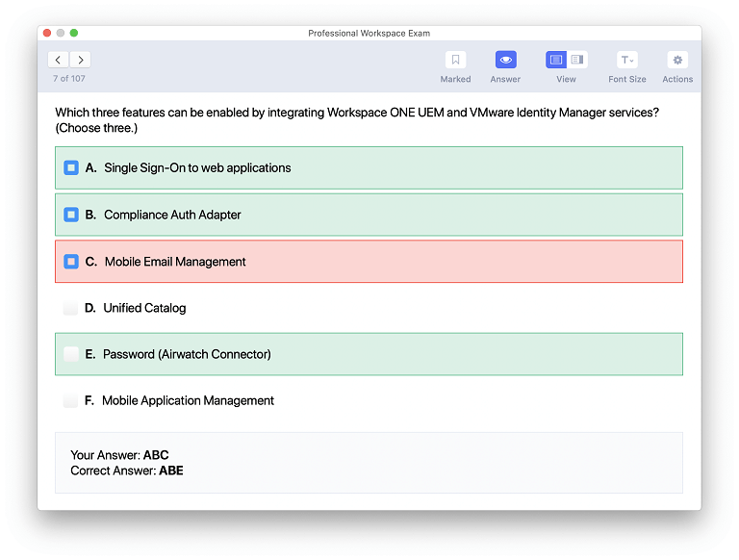Uncheck option C checkbox
This screenshot has width=739, height=560.
click(x=71, y=262)
